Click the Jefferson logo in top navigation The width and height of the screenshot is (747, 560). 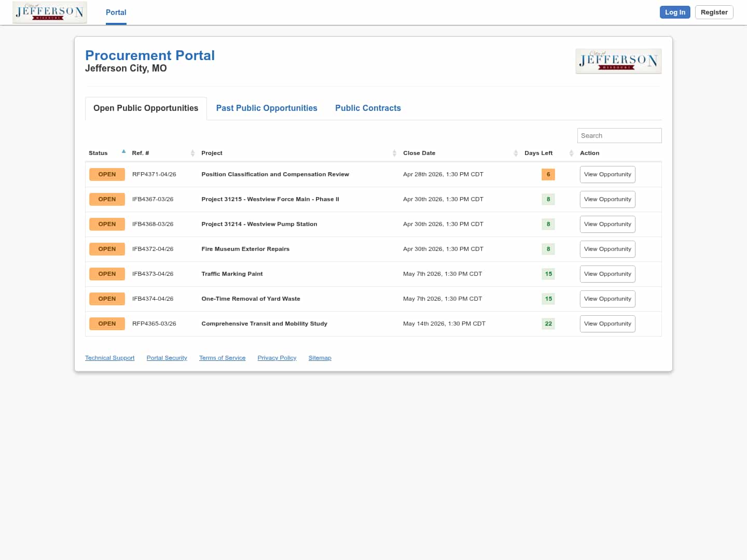tap(50, 12)
